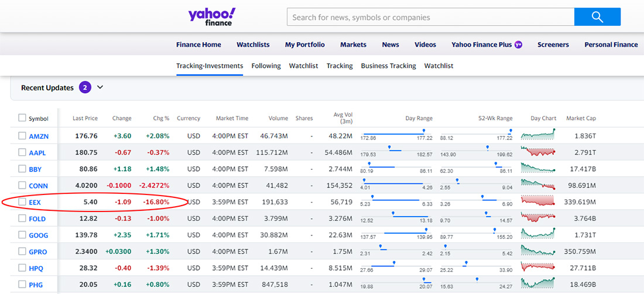Click the Yahoo Finance logo

(213, 16)
